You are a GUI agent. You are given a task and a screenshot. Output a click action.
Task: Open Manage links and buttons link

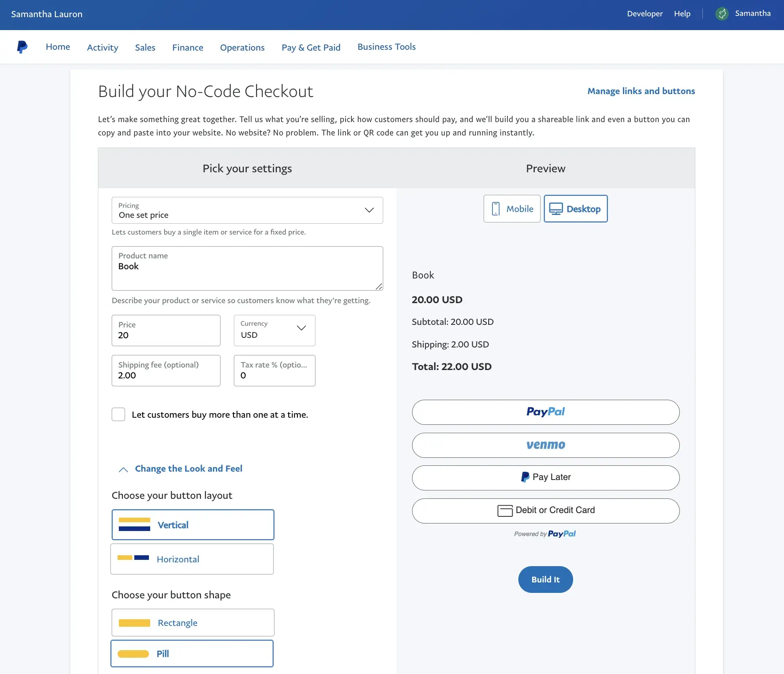[641, 91]
